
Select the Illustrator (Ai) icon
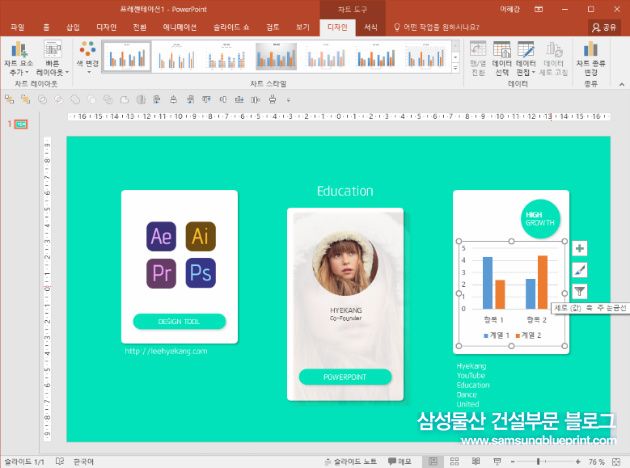tap(200, 236)
